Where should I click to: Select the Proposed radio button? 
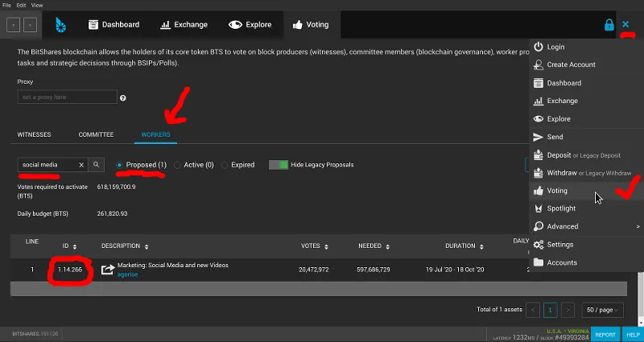tap(119, 165)
